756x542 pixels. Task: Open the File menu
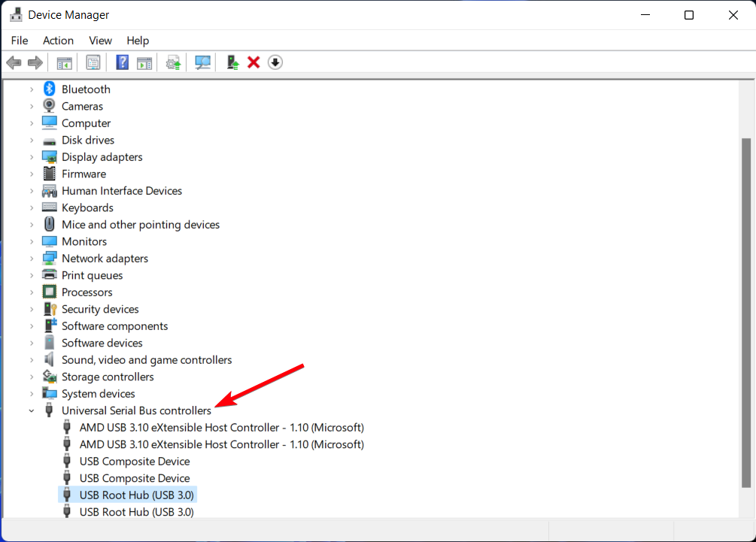(20, 41)
